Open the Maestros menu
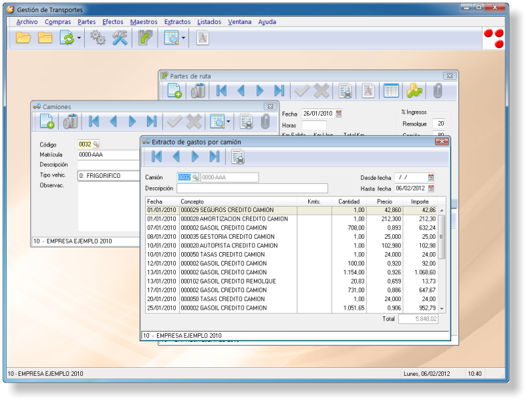Viewport: 532px width, 406px height. pyautogui.click(x=144, y=21)
